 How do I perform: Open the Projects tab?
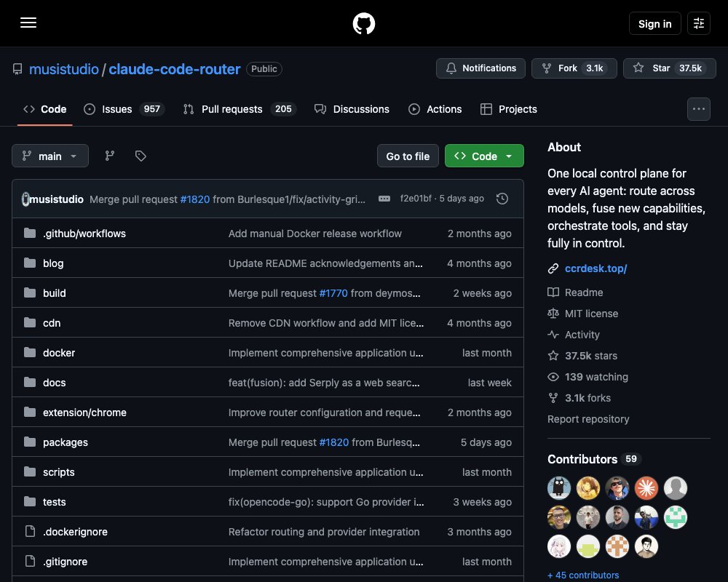[508, 109]
